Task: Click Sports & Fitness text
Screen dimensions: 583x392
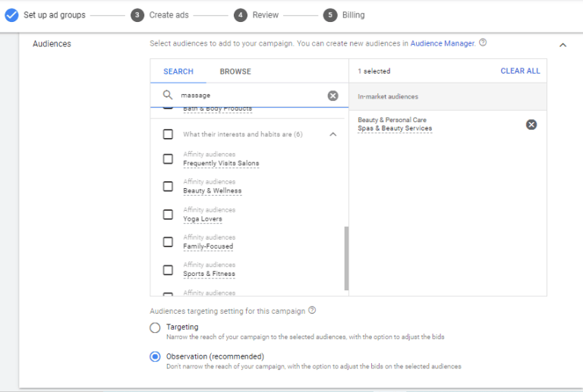Action: coord(209,274)
